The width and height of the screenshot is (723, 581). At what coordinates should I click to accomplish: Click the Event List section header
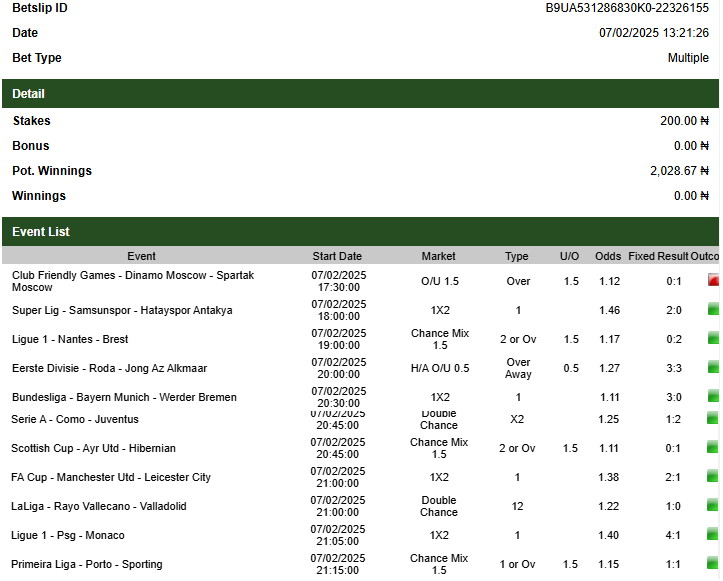[360, 231]
